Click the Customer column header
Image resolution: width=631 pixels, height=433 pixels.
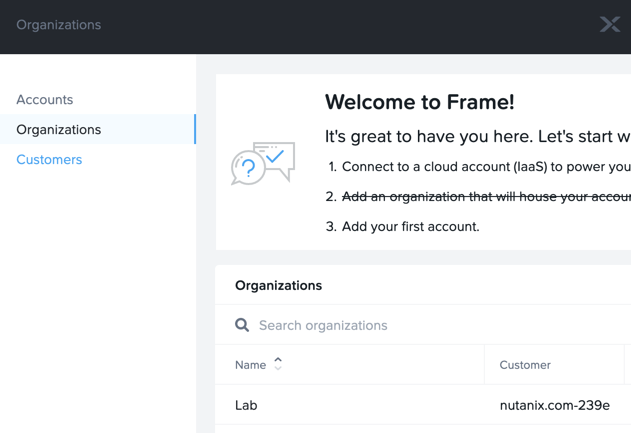[525, 365]
